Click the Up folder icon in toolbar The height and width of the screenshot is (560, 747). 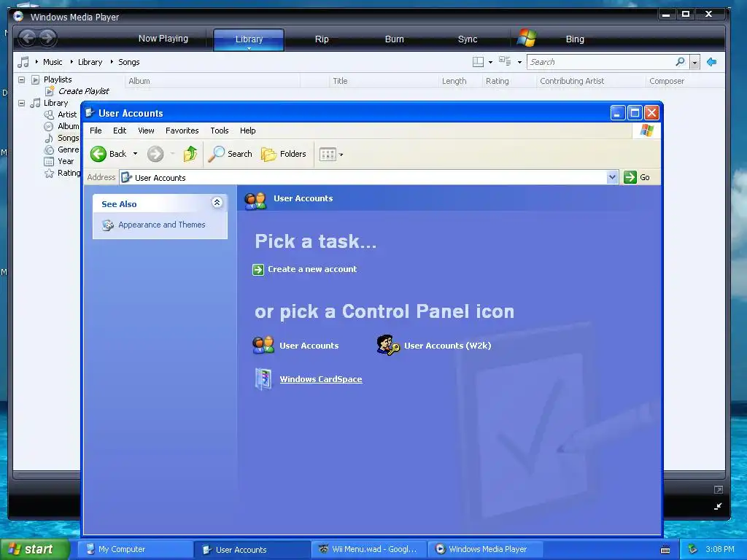[190, 154]
